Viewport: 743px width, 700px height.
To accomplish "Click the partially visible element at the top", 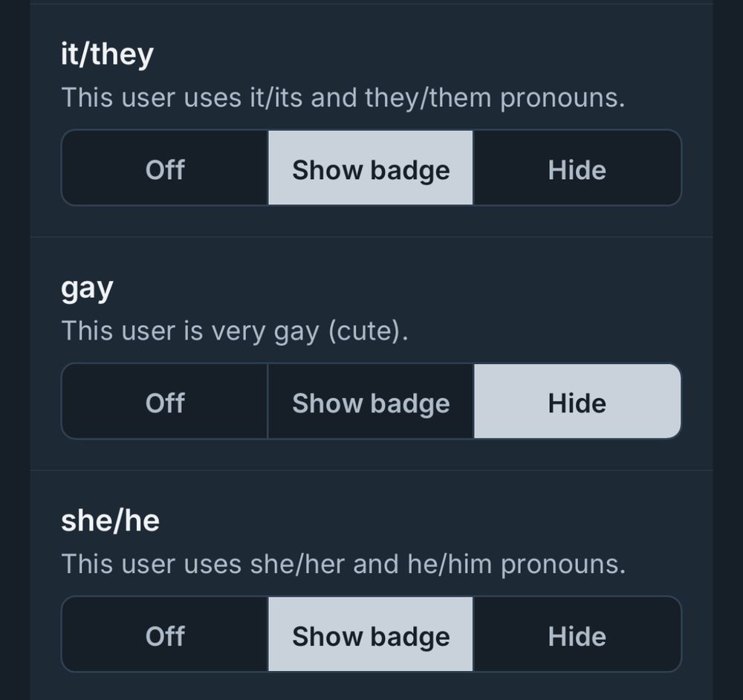I will [371, 4].
